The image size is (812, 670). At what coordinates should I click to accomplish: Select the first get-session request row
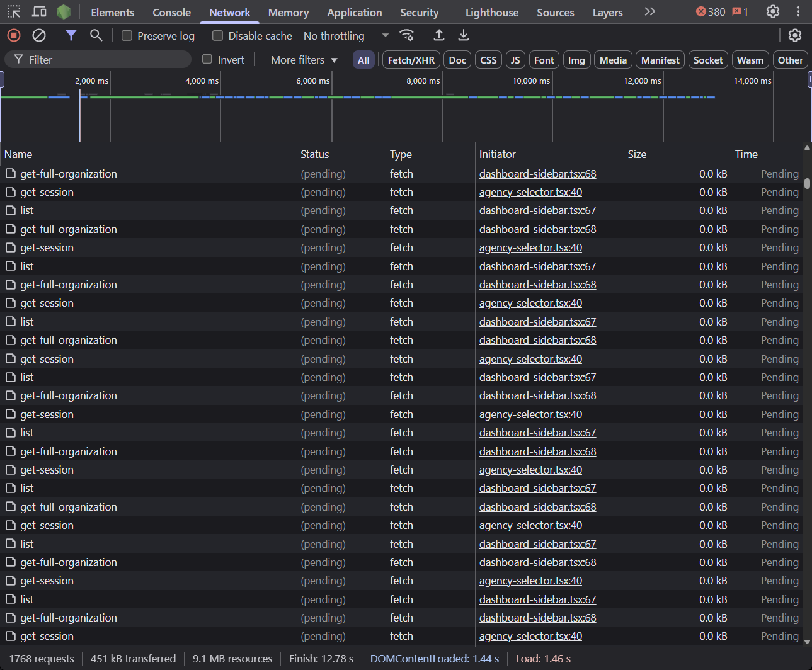(401, 192)
